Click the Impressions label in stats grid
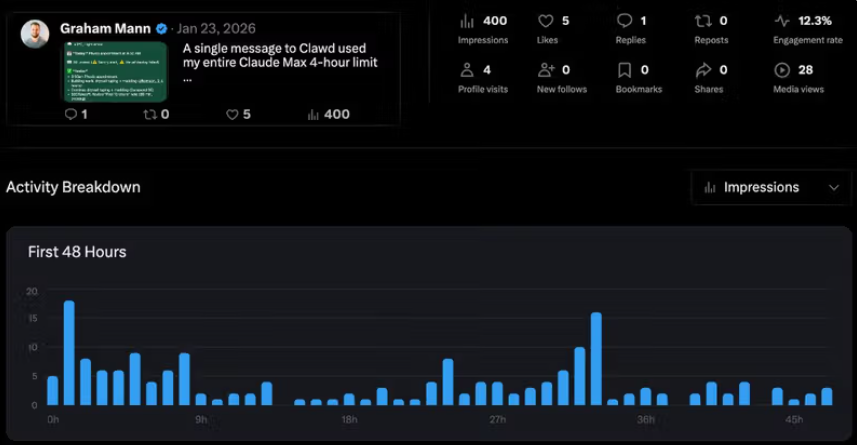857x445 pixels. tap(483, 40)
